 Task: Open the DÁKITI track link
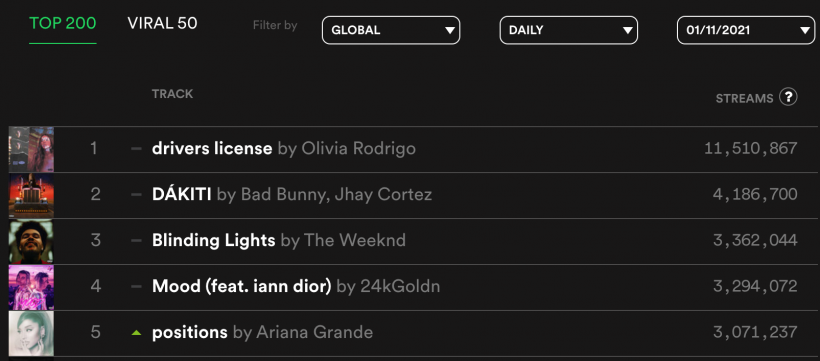(181, 195)
